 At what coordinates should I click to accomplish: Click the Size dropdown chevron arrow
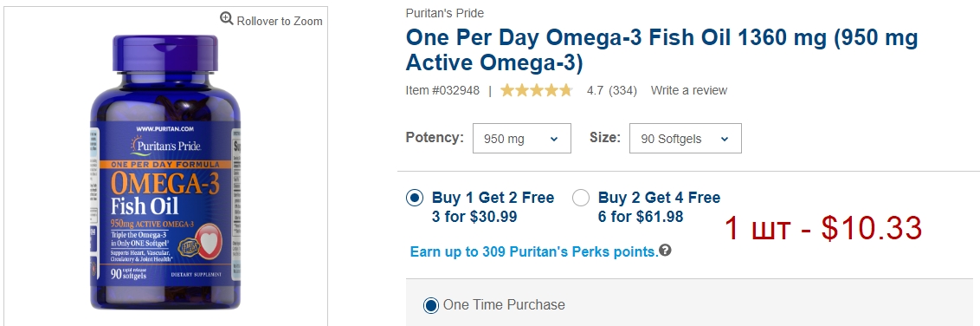pyautogui.click(x=725, y=139)
